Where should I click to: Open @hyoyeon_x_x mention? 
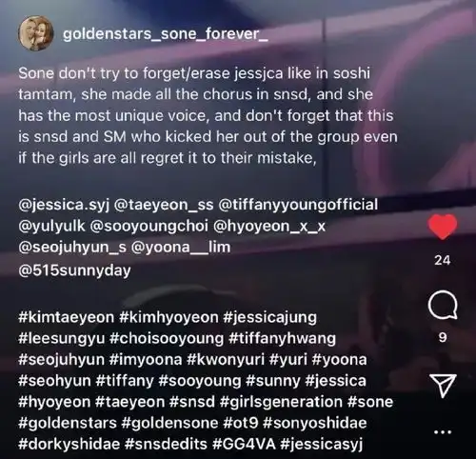(x=269, y=227)
